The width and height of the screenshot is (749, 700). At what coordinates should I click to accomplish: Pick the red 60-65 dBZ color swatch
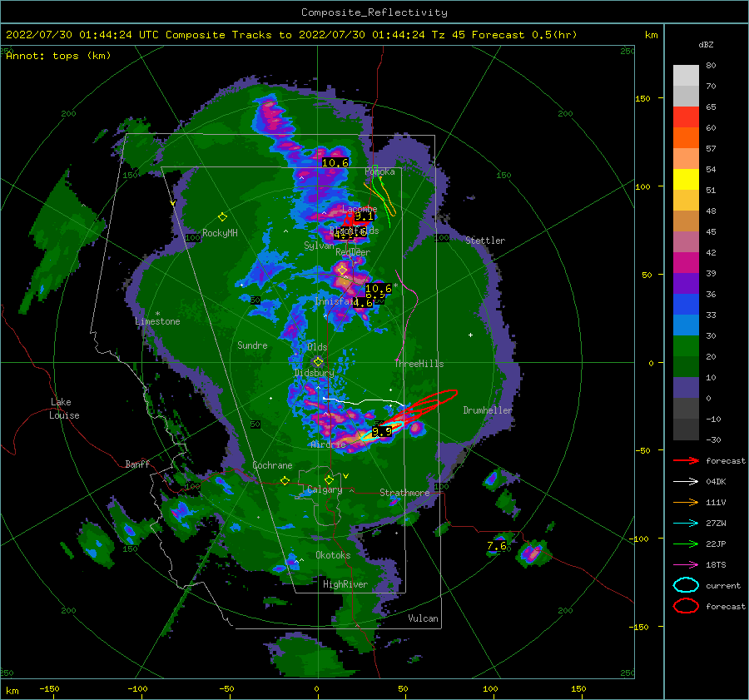pyautogui.click(x=686, y=117)
